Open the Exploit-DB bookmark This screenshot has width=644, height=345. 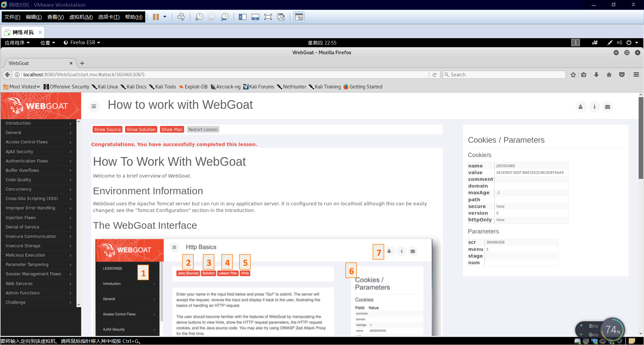click(x=193, y=87)
